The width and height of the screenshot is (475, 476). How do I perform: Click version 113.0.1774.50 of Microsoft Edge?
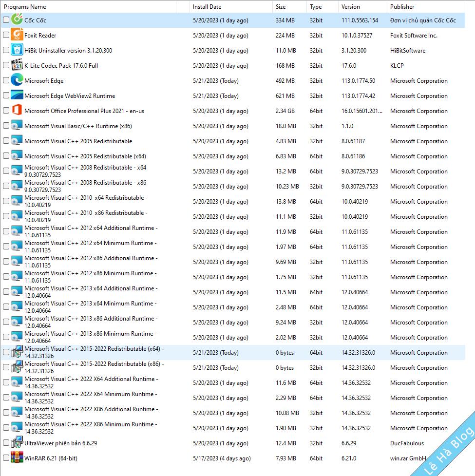[358, 81]
